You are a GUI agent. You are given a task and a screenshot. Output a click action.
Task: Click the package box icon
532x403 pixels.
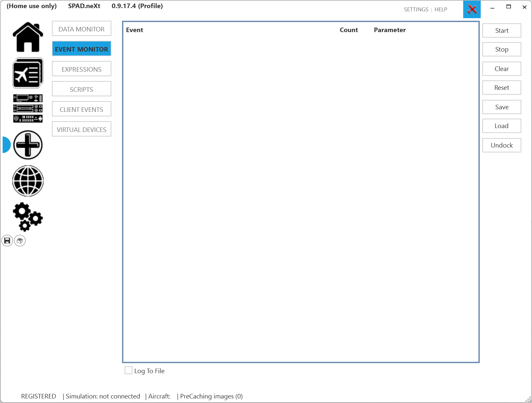click(x=20, y=241)
